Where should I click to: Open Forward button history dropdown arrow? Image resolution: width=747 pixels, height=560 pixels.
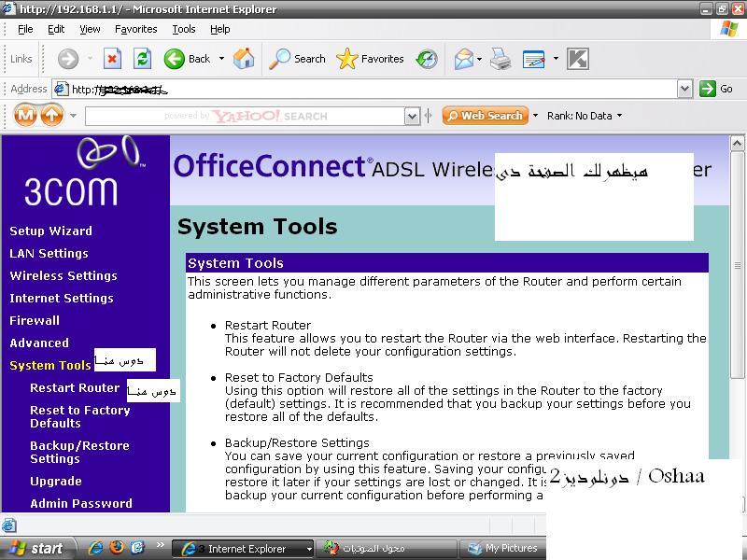[90, 59]
